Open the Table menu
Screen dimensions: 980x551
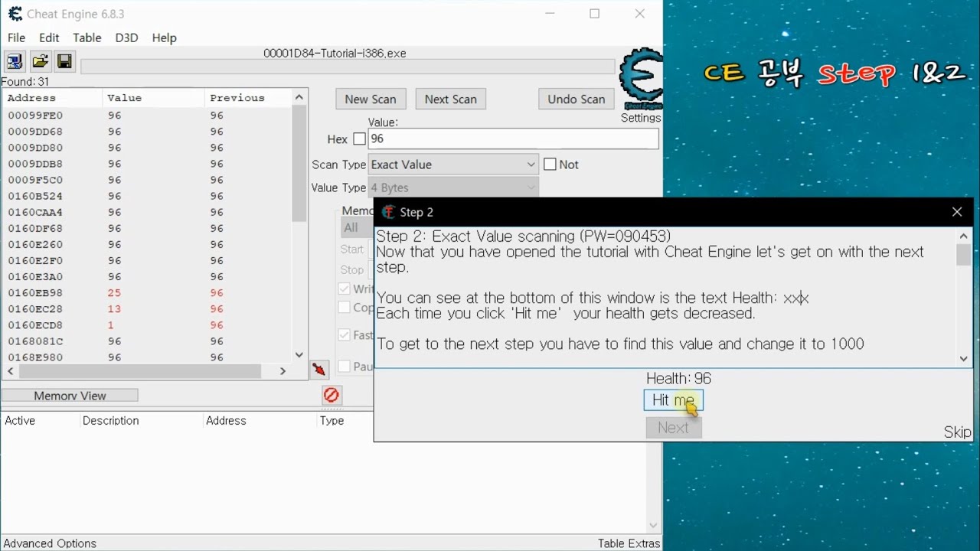tap(87, 37)
